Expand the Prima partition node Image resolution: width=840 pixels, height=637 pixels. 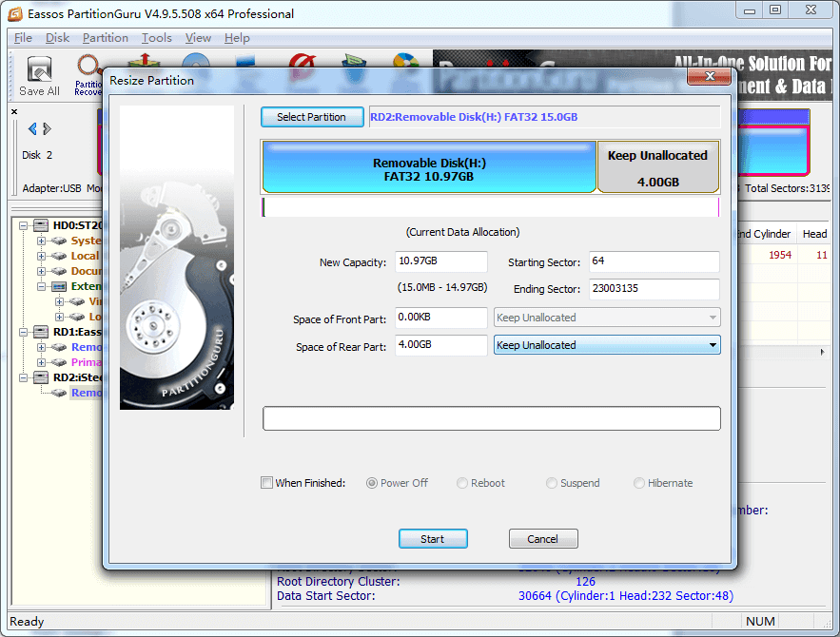point(41,362)
